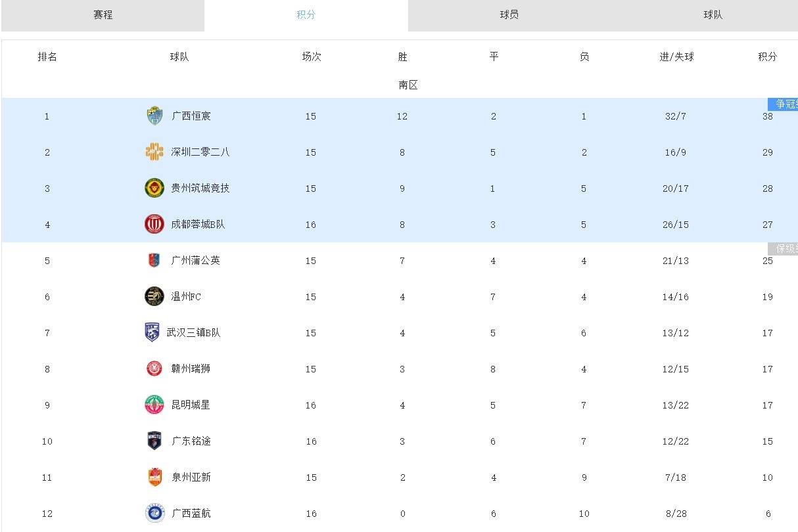This screenshot has height=532, width=798.
Task: Click the 广西恒宸 team logo
Action: (154, 116)
